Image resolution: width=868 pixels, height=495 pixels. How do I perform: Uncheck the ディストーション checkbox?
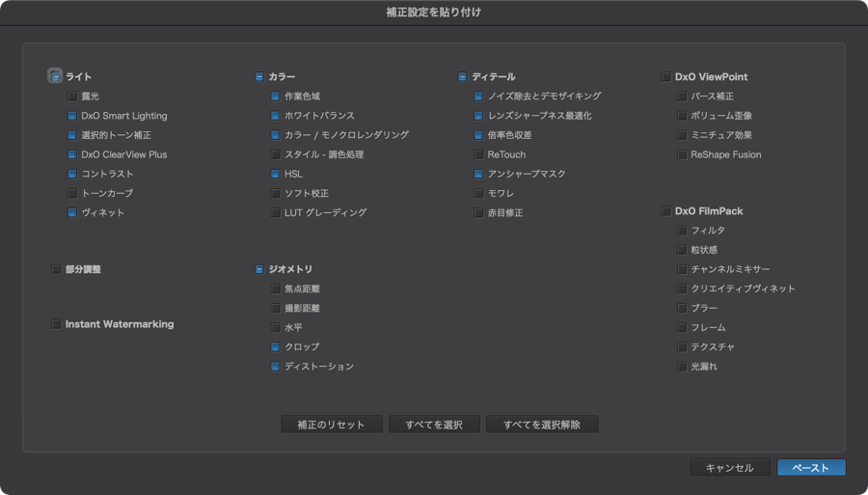coord(275,366)
